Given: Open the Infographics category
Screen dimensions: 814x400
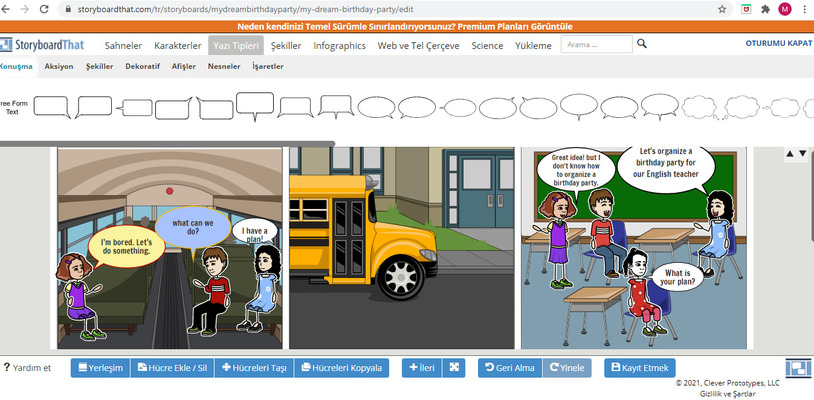Looking at the screenshot, I should [340, 46].
